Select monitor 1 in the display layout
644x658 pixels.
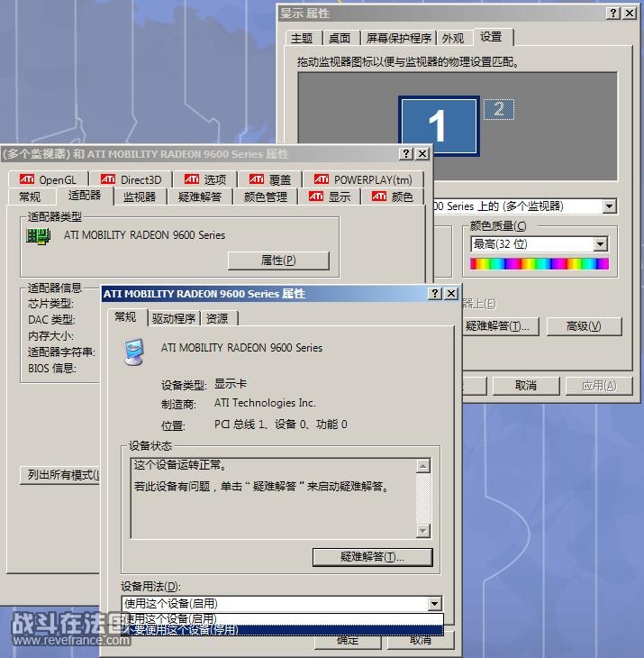pos(439,126)
